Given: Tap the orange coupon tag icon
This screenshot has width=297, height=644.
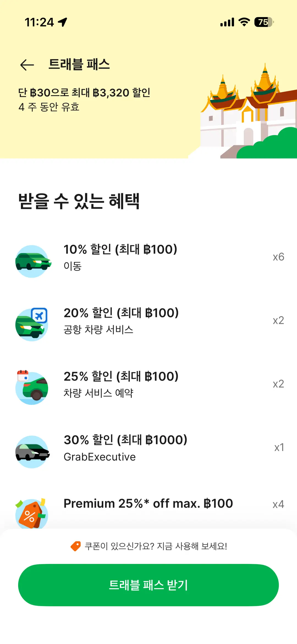Looking at the screenshot, I should 76,546.
